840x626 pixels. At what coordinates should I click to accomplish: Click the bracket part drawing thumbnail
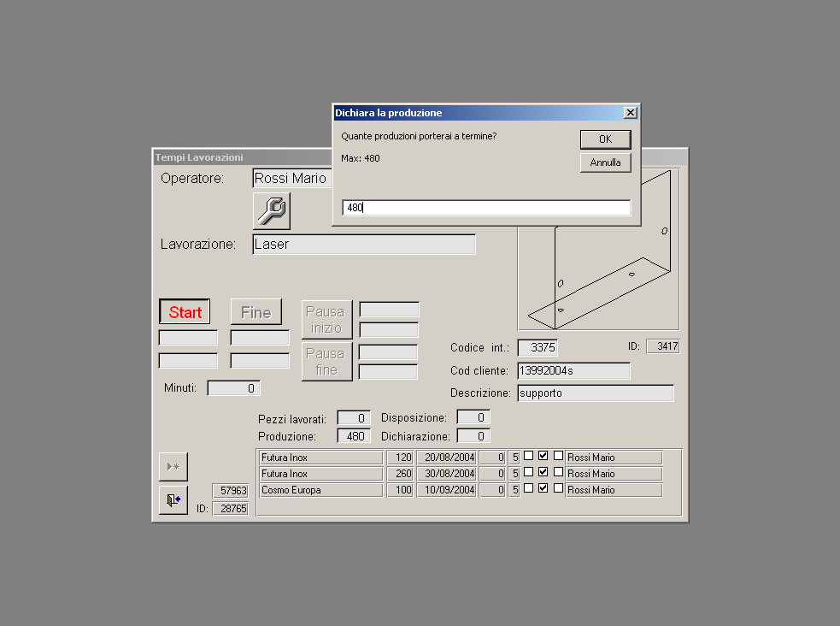pos(598,278)
